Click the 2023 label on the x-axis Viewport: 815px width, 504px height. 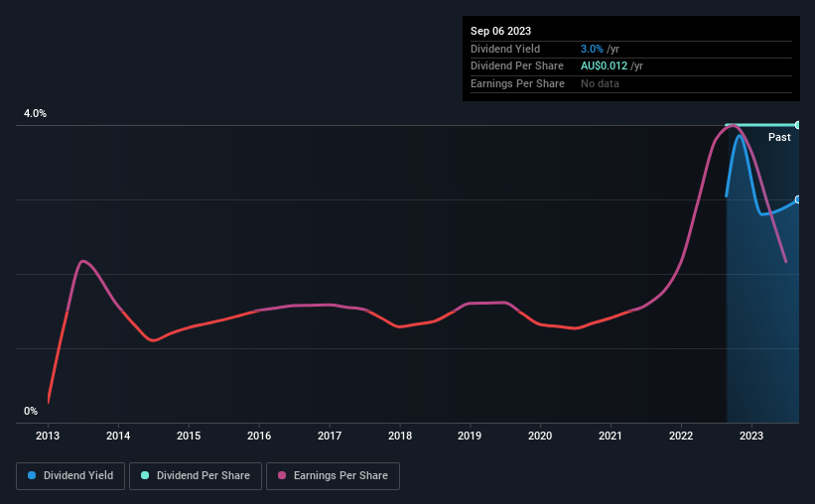pyautogui.click(x=751, y=436)
